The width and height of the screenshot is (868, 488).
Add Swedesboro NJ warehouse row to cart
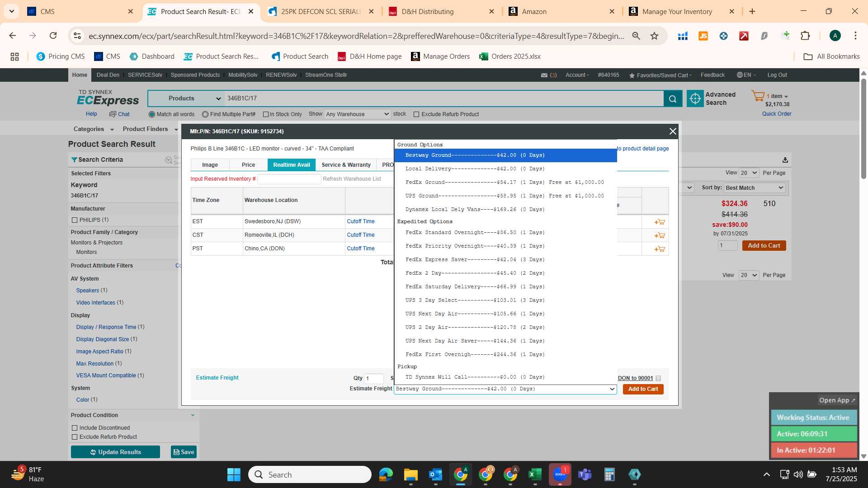point(660,222)
